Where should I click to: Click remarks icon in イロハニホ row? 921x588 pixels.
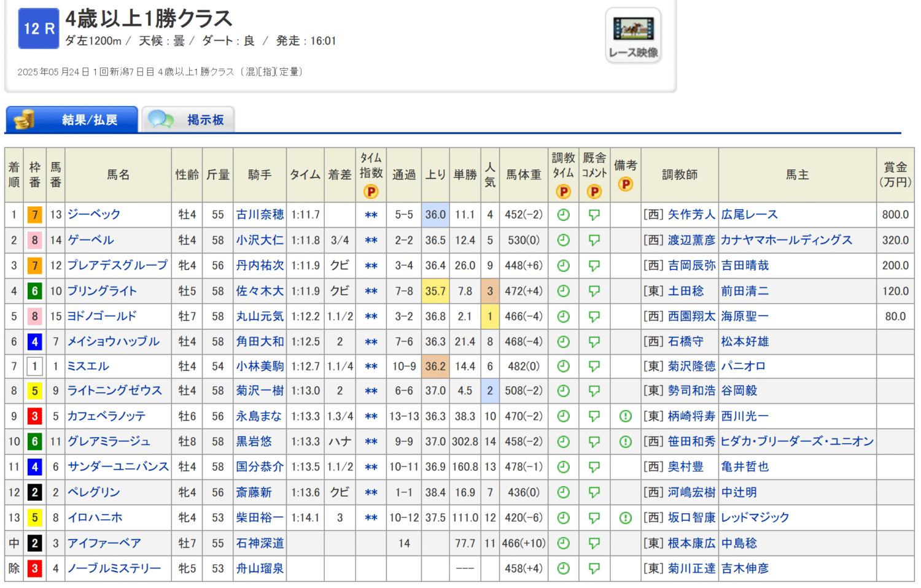pos(625,518)
